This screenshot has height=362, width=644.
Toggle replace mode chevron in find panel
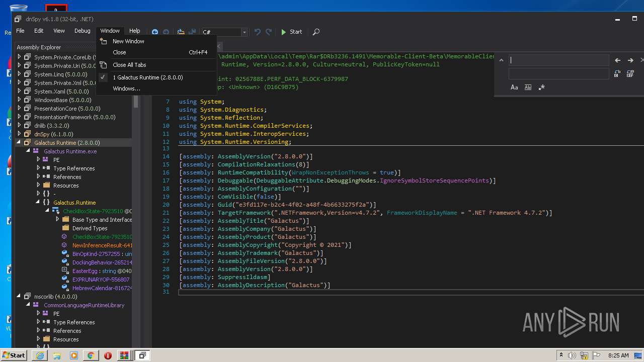(501, 60)
